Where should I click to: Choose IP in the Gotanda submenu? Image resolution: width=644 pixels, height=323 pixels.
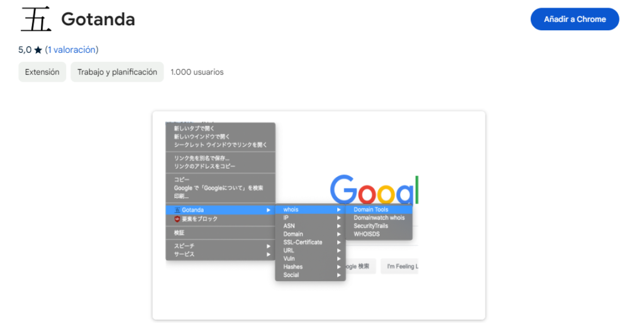coord(311,218)
